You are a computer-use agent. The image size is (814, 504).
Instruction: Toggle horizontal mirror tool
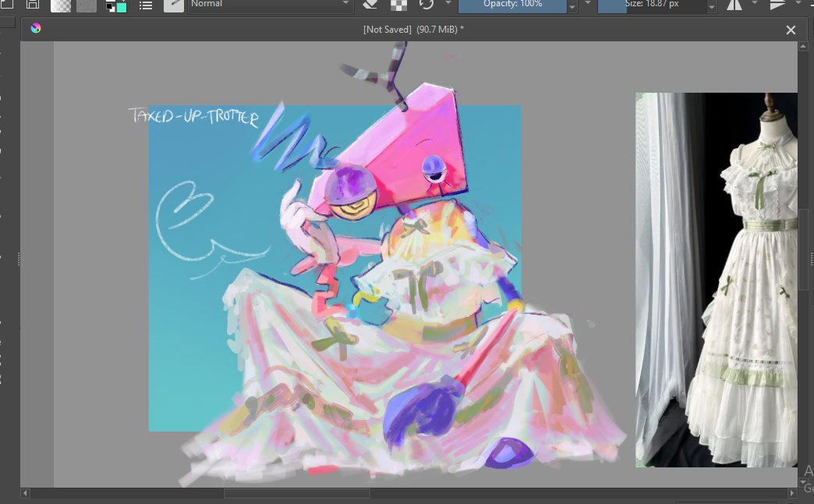[734, 5]
